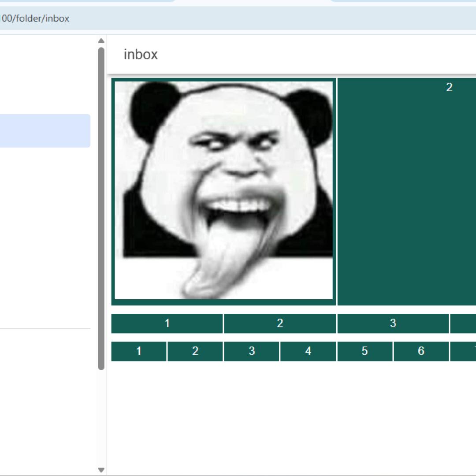The image size is (476, 476).
Task: Click the inbox heading text
Action: [x=141, y=54]
